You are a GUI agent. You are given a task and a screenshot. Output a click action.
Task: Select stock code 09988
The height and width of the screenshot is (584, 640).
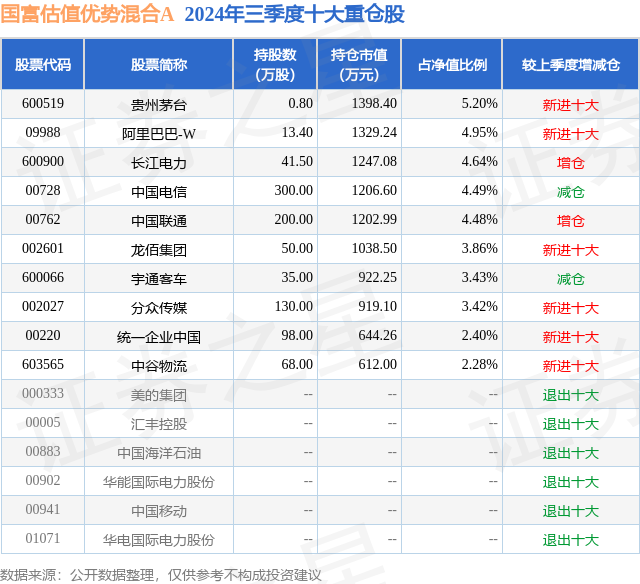pos(43,132)
